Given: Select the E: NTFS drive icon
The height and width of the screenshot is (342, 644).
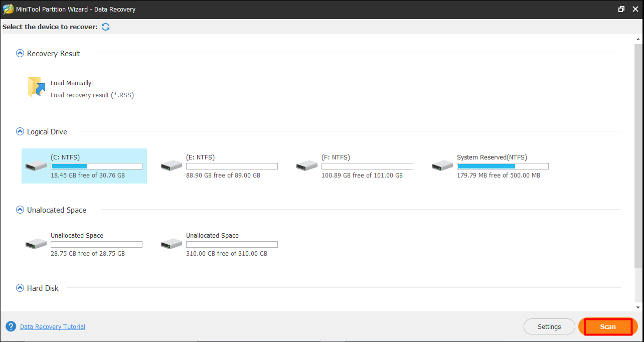Looking at the screenshot, I should click(172, 165).
